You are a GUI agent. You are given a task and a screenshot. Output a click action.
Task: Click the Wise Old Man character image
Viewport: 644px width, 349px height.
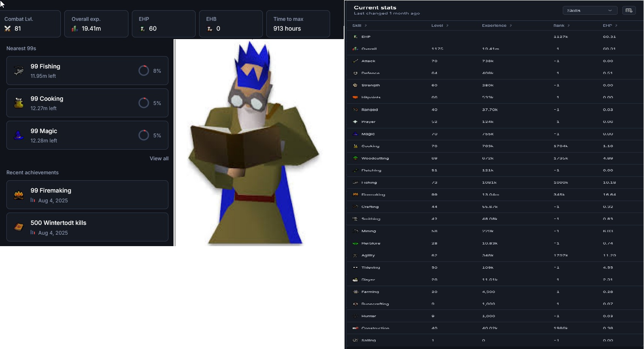click(x=254, y=143)
